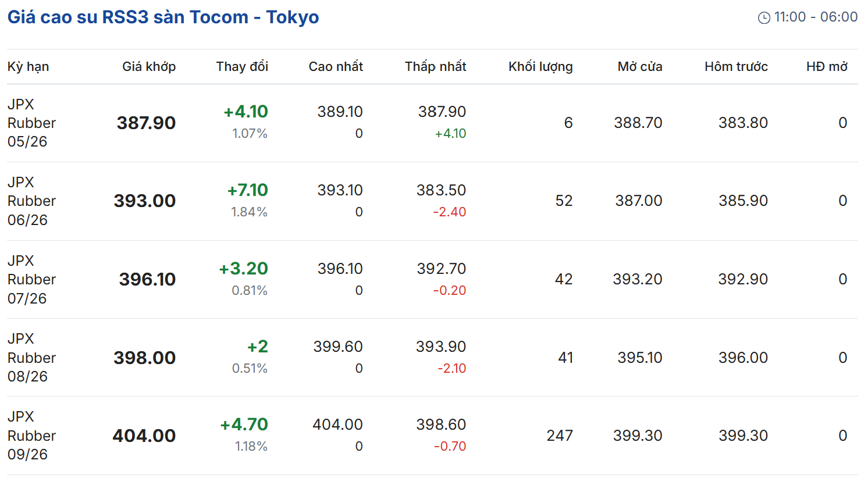The width and height of the screenshot is (868, 478).
Task: Click the clock icon beside 11:00 - 06:00
Action: (x=764, y=18)
